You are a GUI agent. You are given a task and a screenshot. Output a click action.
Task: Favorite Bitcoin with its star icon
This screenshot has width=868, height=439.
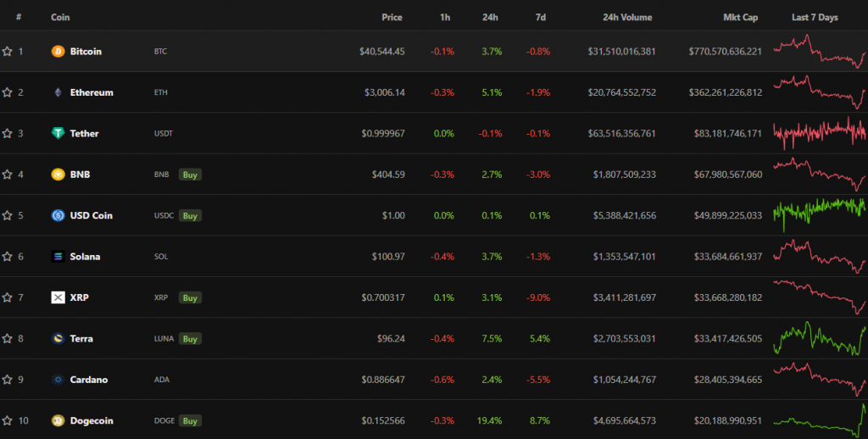pyautogui.click(x=7, y=52)
